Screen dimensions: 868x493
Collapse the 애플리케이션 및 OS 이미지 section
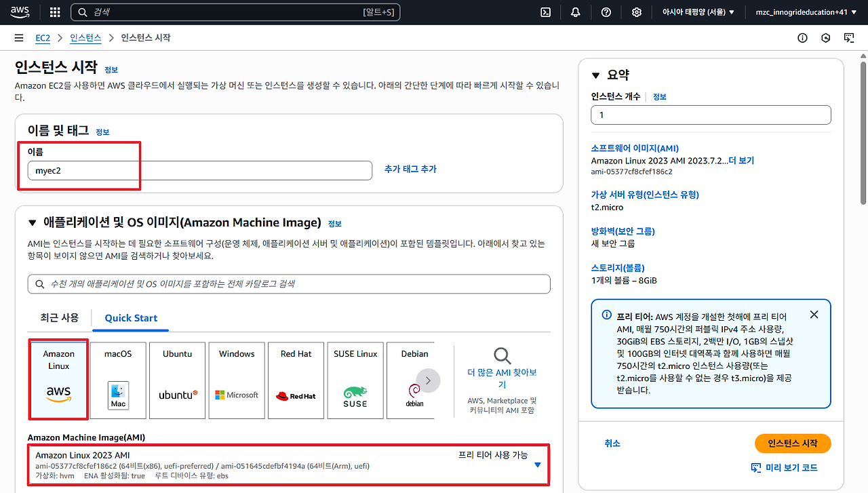click(33, 223)
